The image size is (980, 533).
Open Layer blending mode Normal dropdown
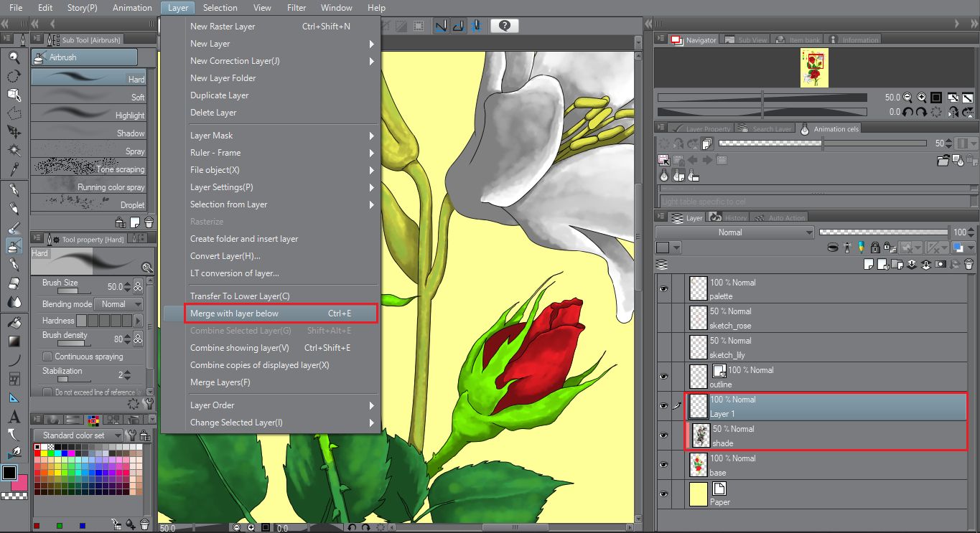[x=734, y=232]
